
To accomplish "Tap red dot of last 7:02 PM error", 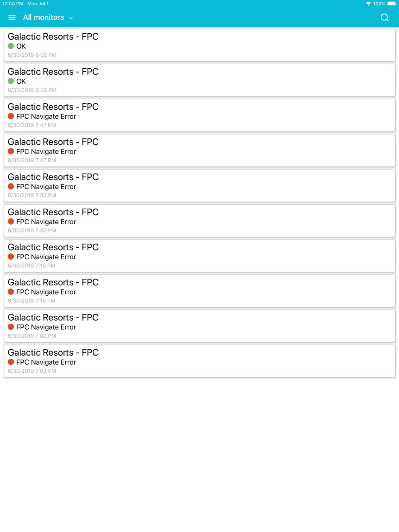I will pos(11,362).
